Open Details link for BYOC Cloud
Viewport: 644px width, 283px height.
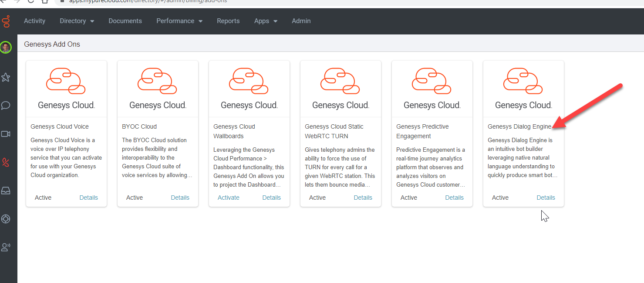tap(180, 198)
